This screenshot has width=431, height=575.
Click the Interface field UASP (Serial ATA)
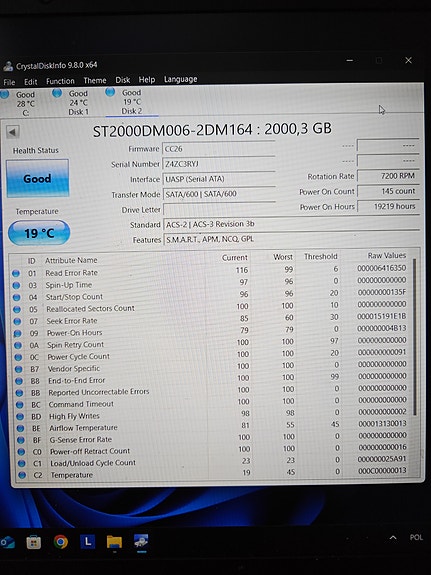pos(219,179)
